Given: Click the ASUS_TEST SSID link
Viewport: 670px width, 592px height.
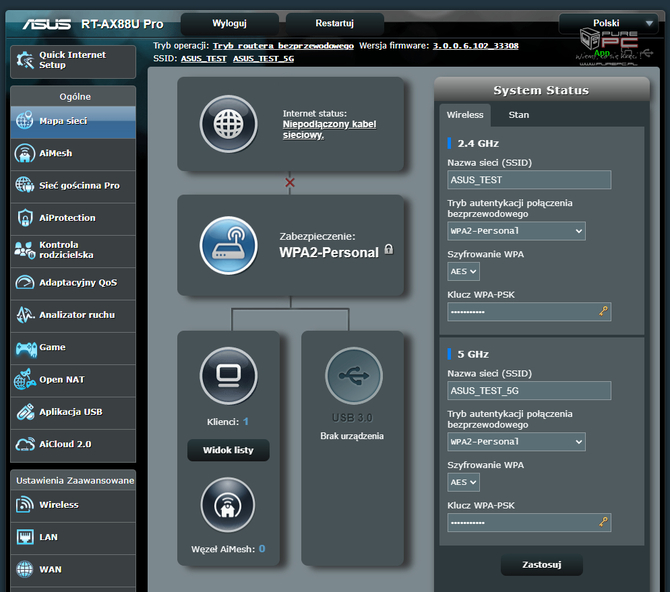Looking at the screenshot, I should pyautogui.click(x=203, y=59).
